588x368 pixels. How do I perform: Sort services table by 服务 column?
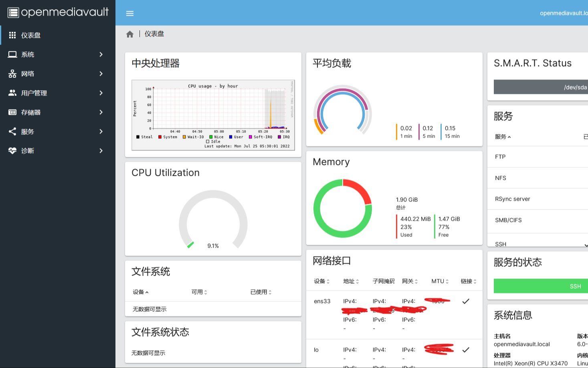coord(503,136)
